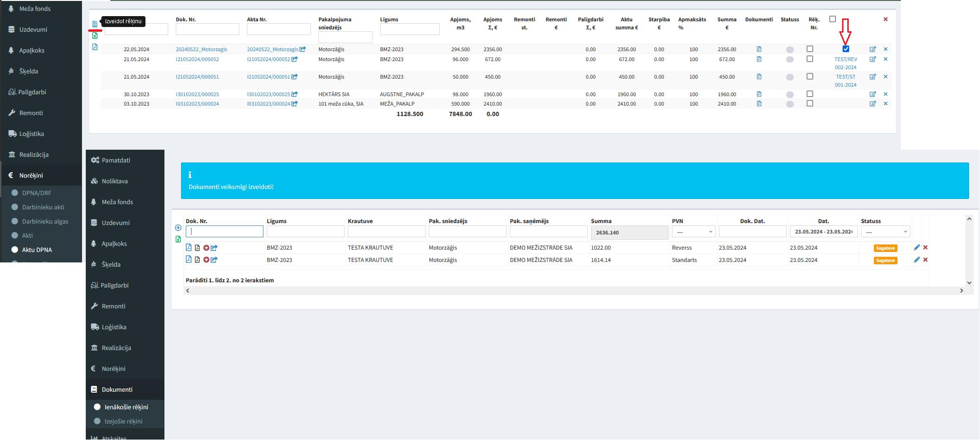This screenshot has height=441, width=980.
Task: Delete the 1614.14 Standarts invoice row
Action: (x=925, y=260)
